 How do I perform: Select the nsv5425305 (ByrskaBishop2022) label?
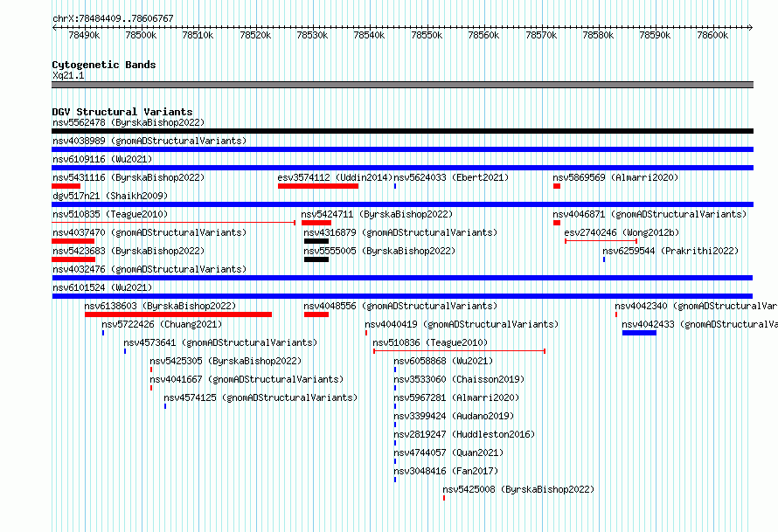coord(226,361)
